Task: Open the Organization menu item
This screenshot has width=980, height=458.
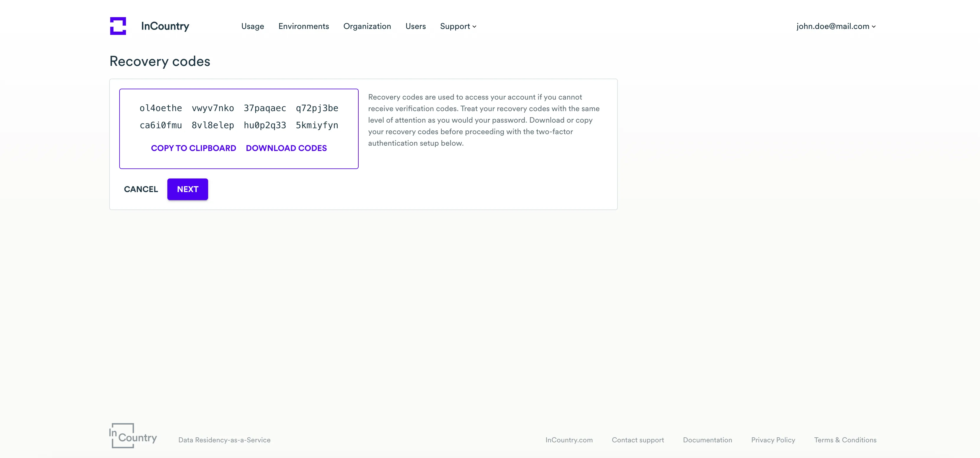Action: point(367,26)
